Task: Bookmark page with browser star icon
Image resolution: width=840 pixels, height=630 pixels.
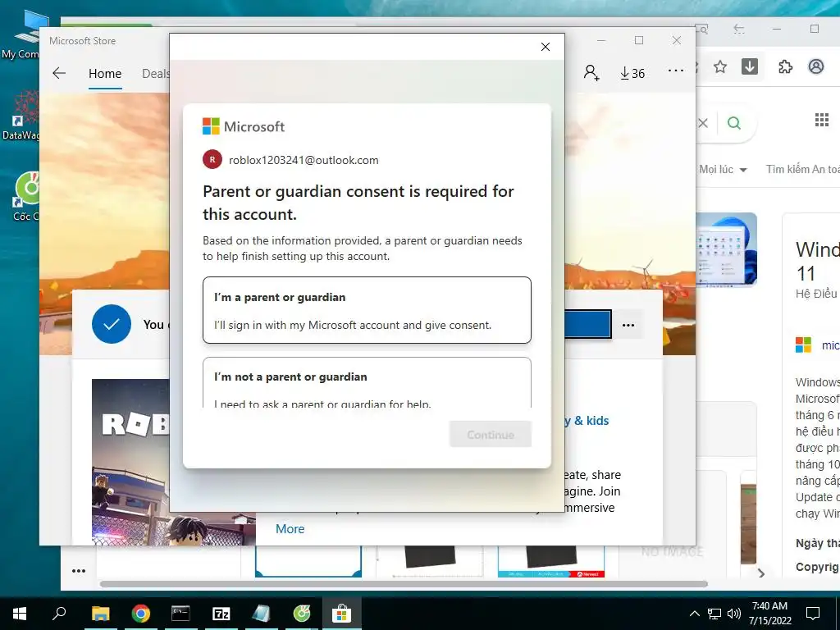Action: pos(720,67)
